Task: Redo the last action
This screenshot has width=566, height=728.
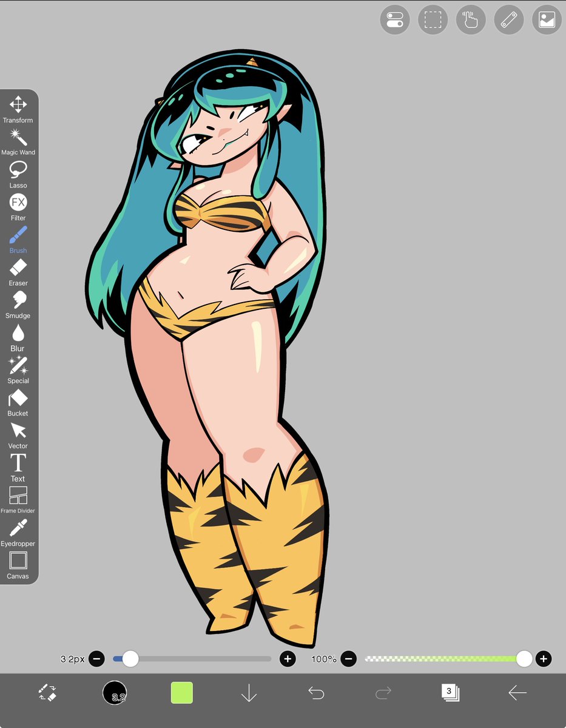Action: click(383, 692)
